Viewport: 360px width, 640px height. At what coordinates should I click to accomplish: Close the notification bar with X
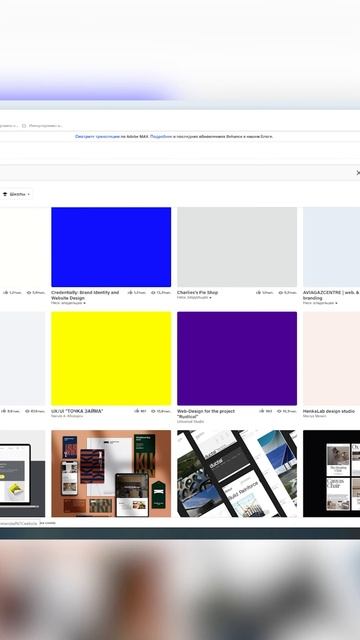[x=358, y=173]
